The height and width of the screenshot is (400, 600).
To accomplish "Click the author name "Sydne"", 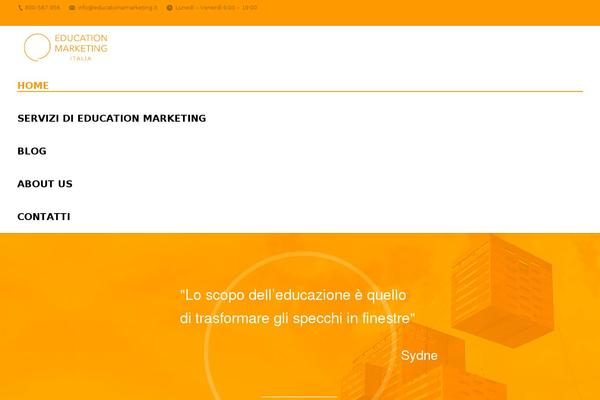I will pyautogui.click(x=419, y=356).
